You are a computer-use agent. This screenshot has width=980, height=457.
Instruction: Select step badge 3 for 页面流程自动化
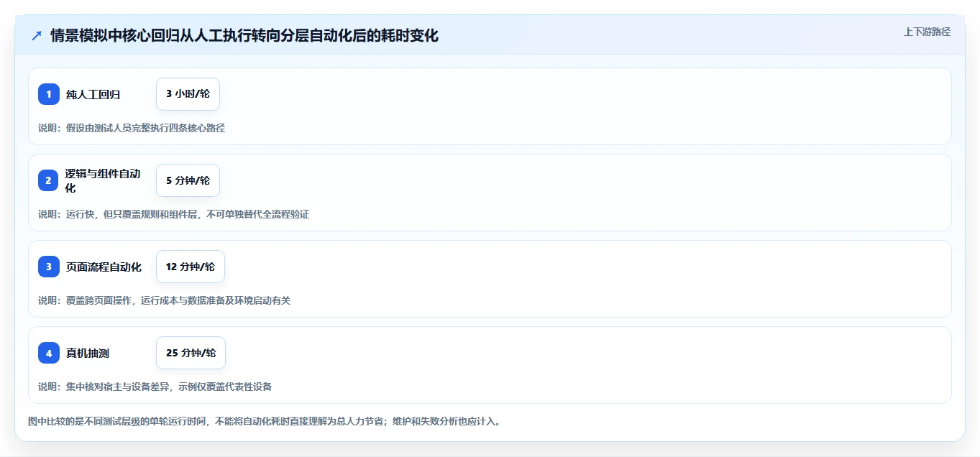(x=49, y=267)
